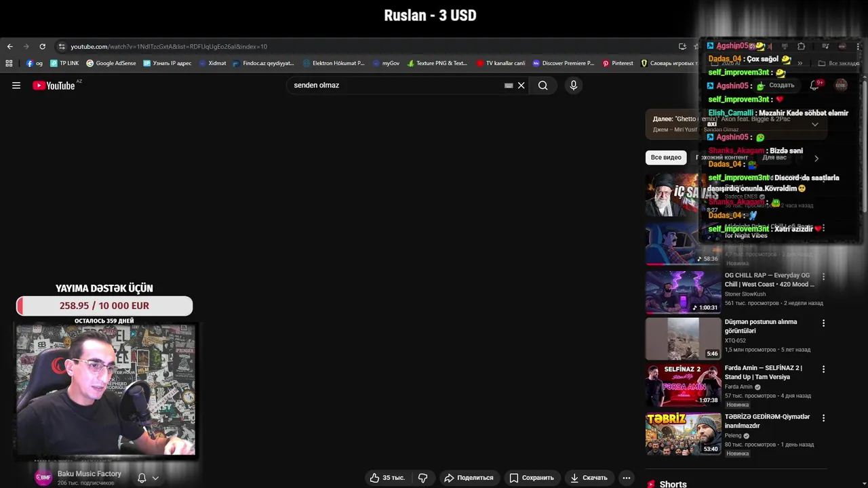Open the Google AdSense bookmark
868x488 pixels.
(111, 63)
